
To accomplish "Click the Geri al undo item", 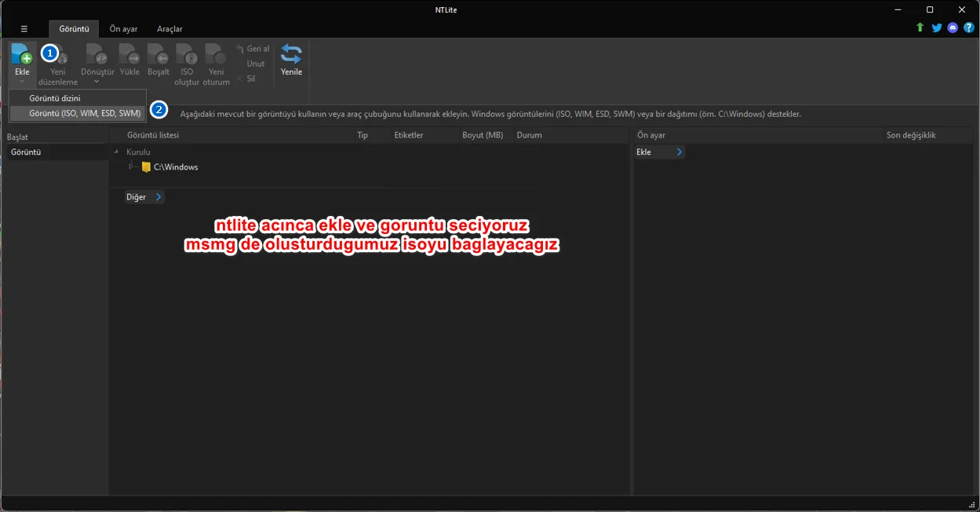I will pyautogui.click(x=253, y=49).
